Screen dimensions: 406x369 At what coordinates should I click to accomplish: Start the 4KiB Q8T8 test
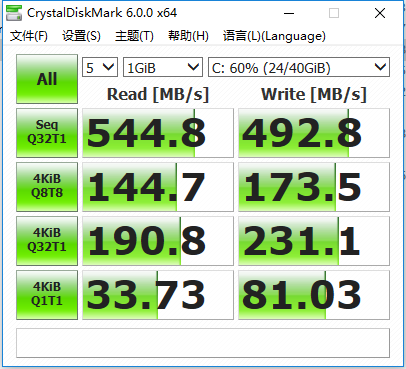(47, 187)
